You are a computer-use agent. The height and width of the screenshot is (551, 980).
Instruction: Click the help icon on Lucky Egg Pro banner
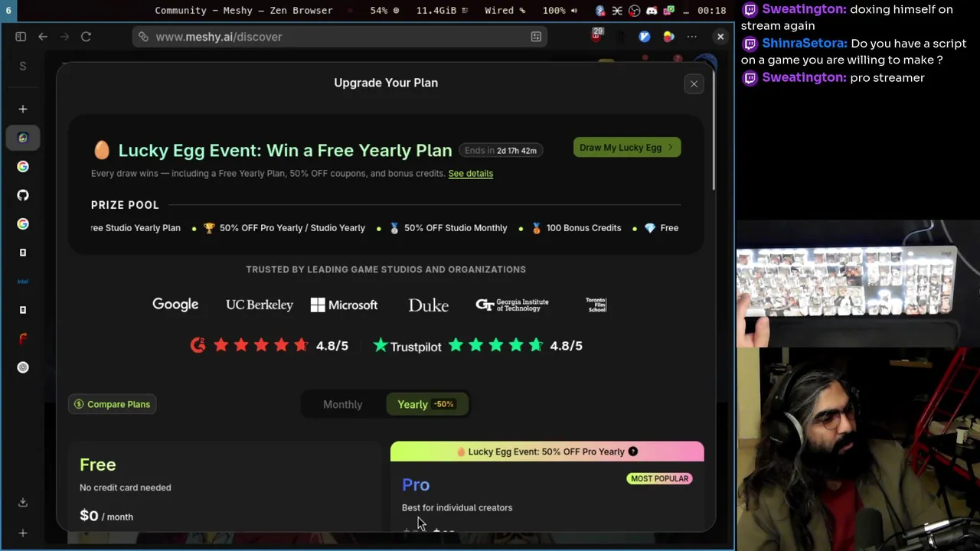coord(633,452)
